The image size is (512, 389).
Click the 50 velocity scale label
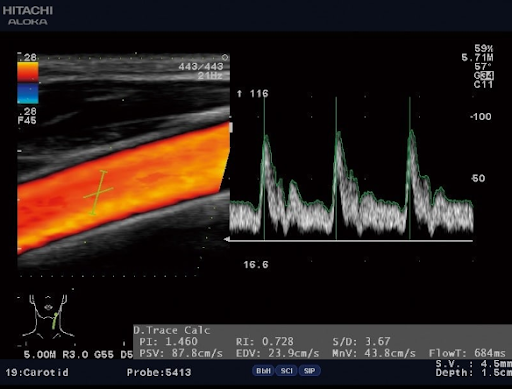point(478,178)
